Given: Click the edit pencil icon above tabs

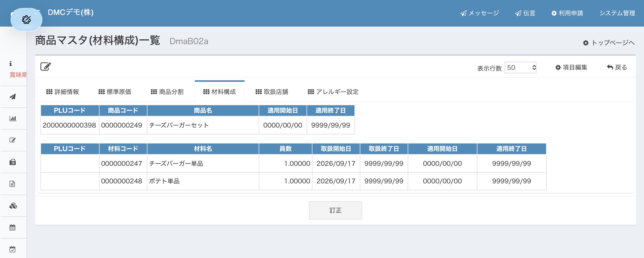Looking at the screenshot, I should pos(46,66).
